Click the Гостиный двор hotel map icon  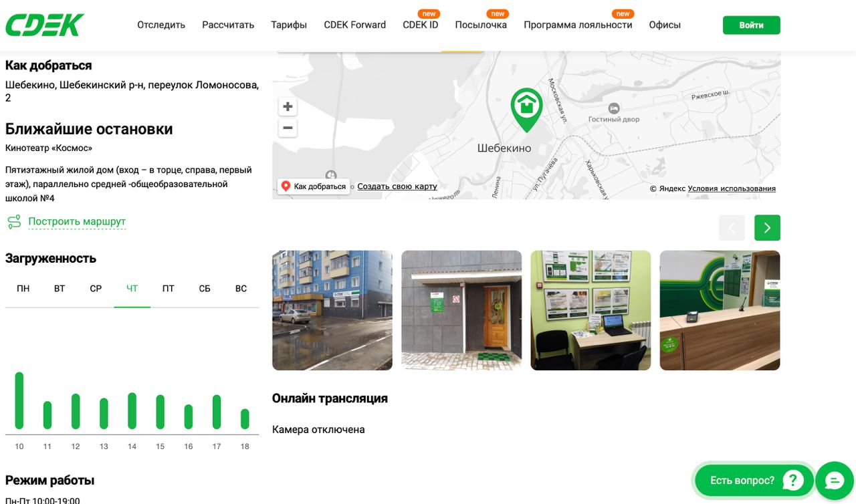[613, 108]
